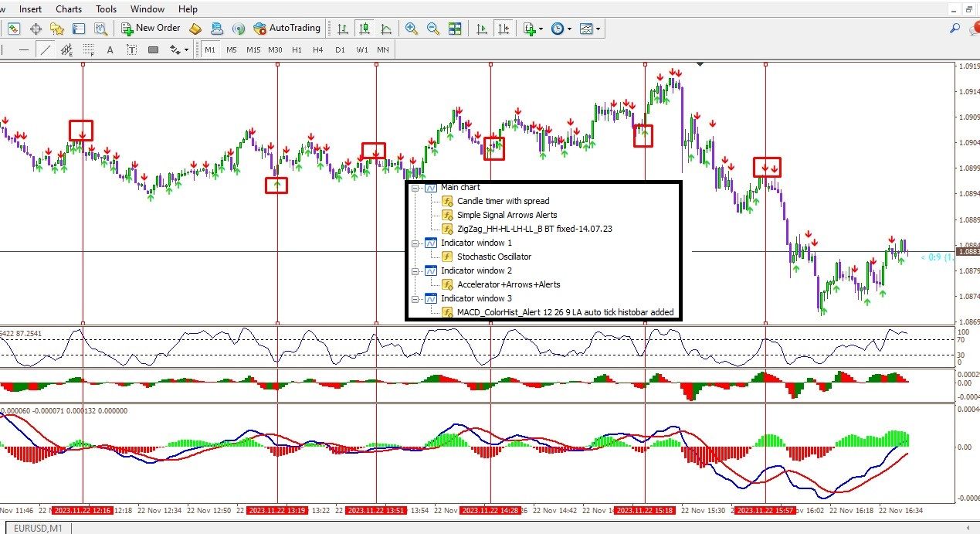Click the New Order button
Screen dimensions: 980x534
[151, 28]
